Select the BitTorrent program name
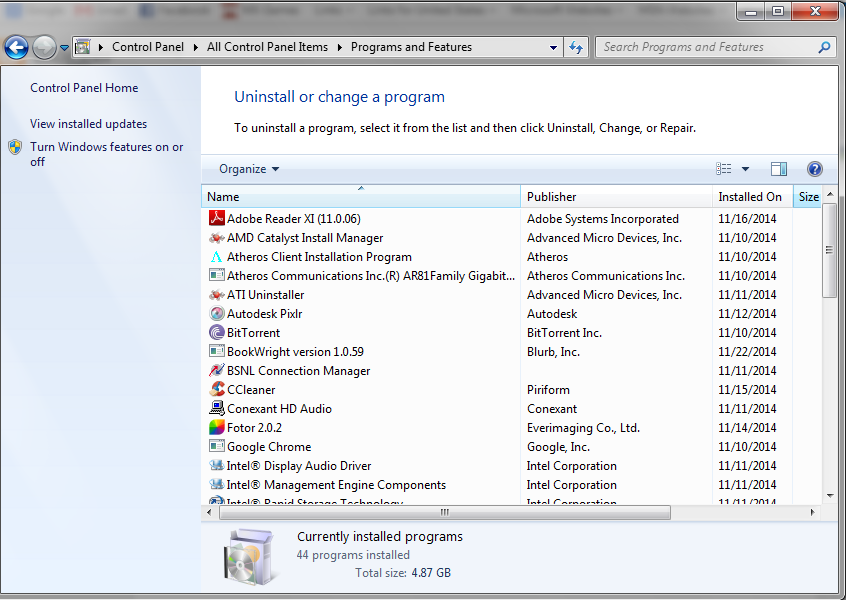This screenshot has height=600, width=846. click(253, 332)
